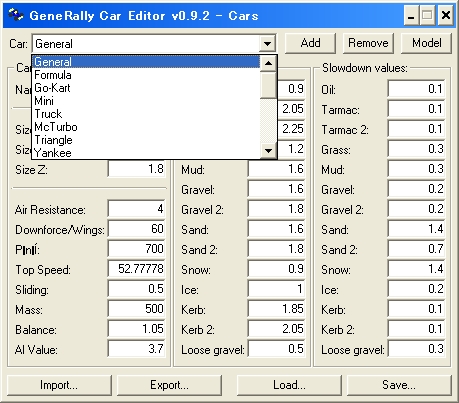
Task: Open the Model button
Action: coord(426,43)
